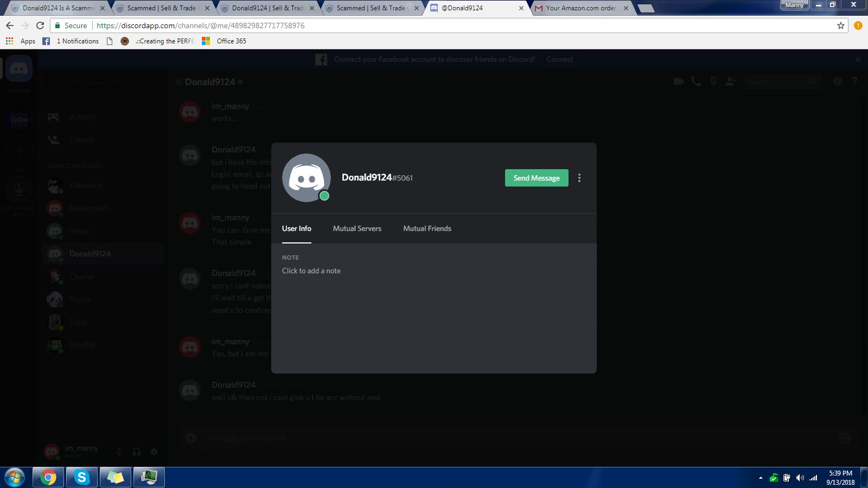Open the three-dot more options menu in profile
The image size is (868, 488).
579,178
